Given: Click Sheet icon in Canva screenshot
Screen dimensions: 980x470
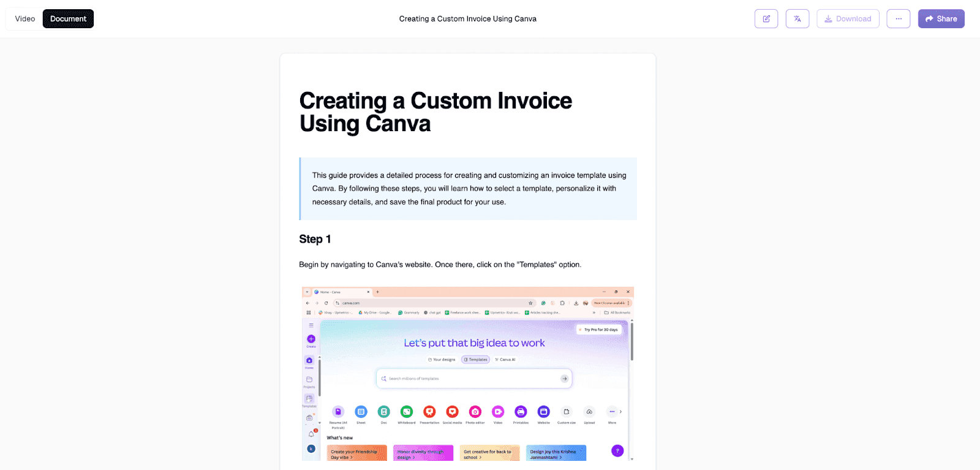Looking at the screenshot, I should (x=361, y=412).
